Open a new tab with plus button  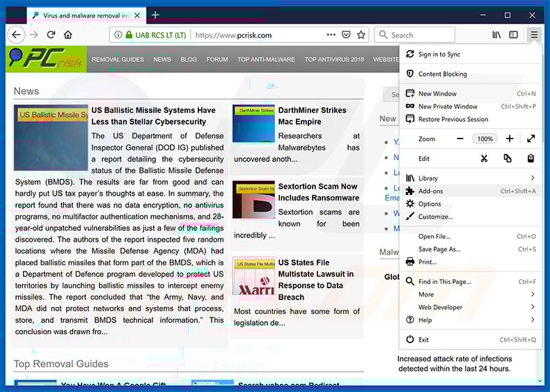[x=155, y=15]
